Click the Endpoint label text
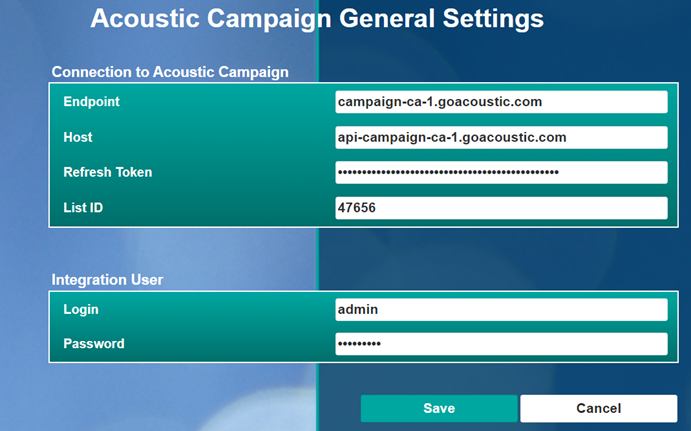The width and height of the screenshot is (691, 431). pyautogui.click(x=92, y=102)
